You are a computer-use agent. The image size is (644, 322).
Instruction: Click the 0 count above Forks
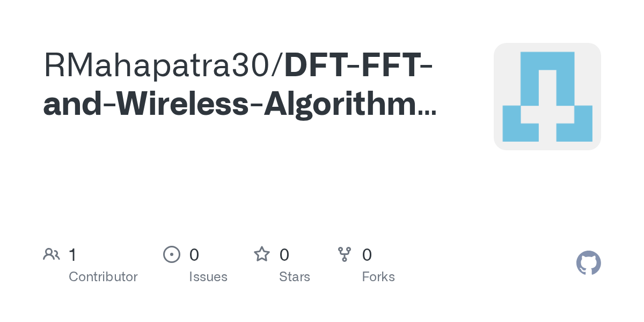tap(367, 255)
